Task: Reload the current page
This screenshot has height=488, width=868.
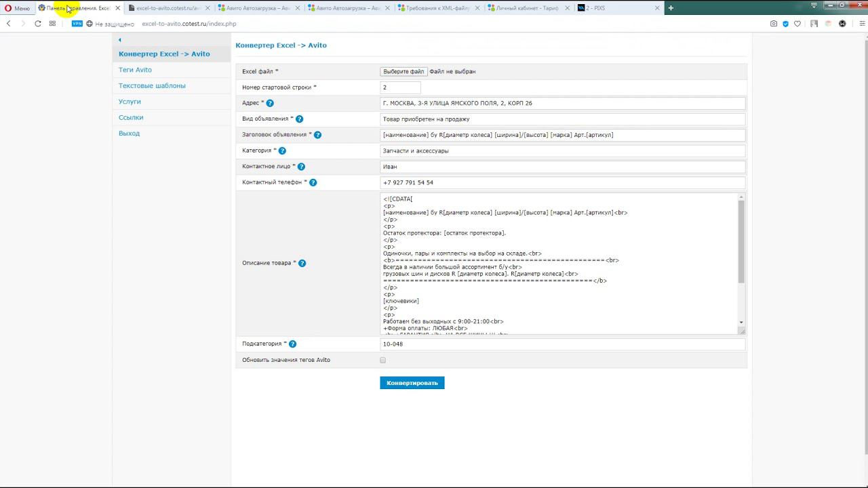Action: coord(38,24)
